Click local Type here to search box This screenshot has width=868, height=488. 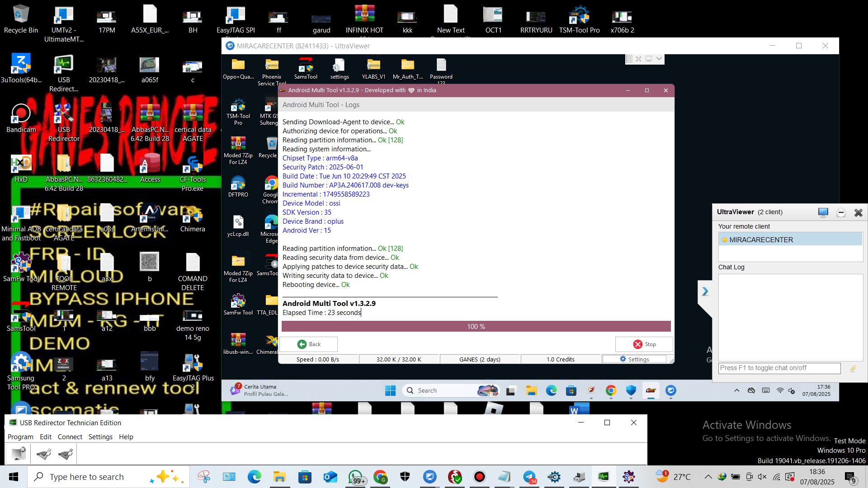tap(108, 477)
